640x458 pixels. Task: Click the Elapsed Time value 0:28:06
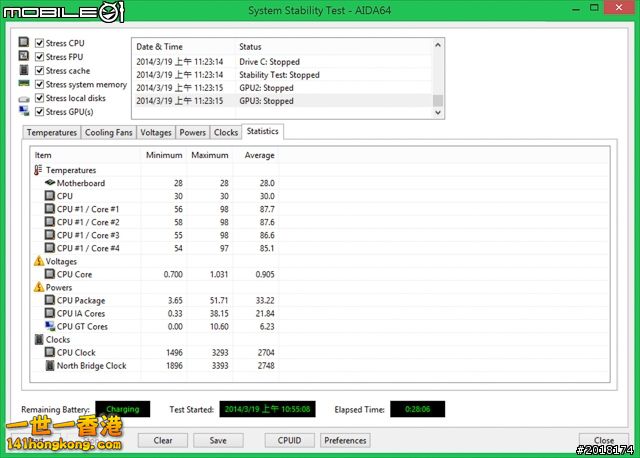pos(417,409)
